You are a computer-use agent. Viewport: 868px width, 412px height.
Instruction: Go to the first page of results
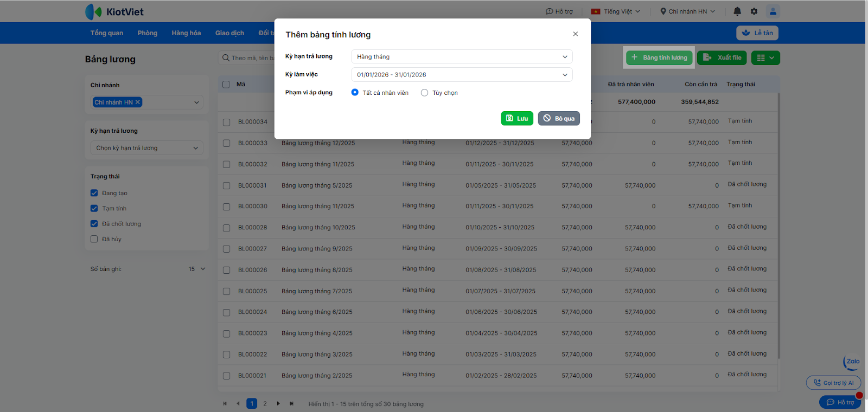tap(225, 403)
